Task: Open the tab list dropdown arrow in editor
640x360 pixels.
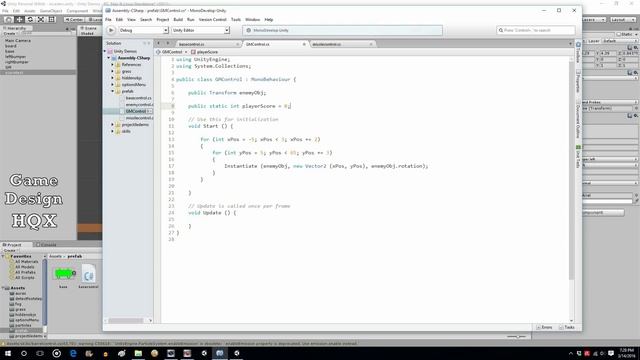Action: tap(570, 44)
